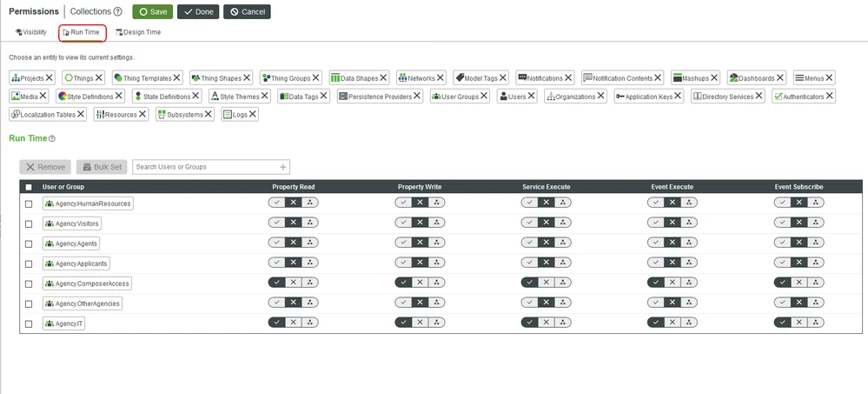868x394 pixels.
Task: Select the Style Definitions color wheel icon
Action: click(63, 97)
